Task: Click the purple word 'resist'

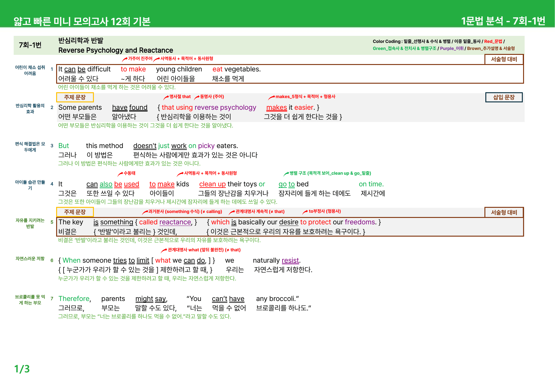Action: tap(290, 261)
